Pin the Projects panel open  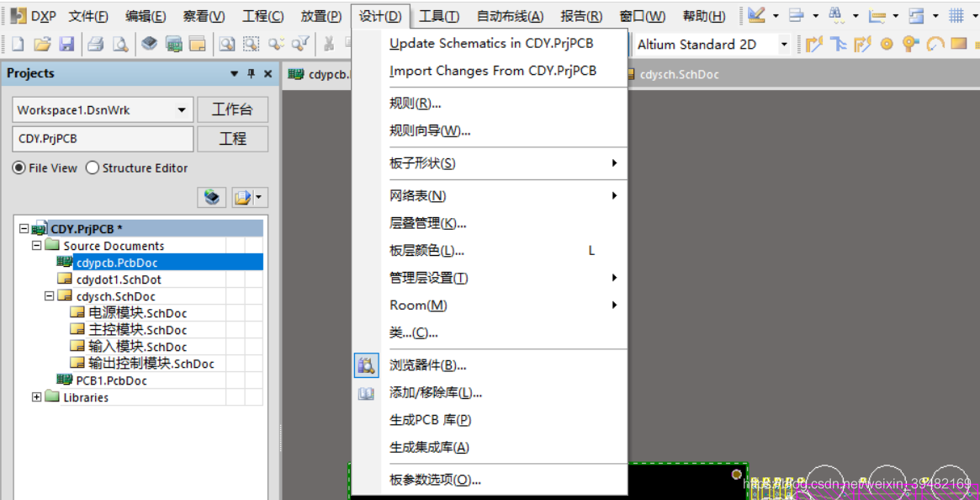tap(250, 74)
